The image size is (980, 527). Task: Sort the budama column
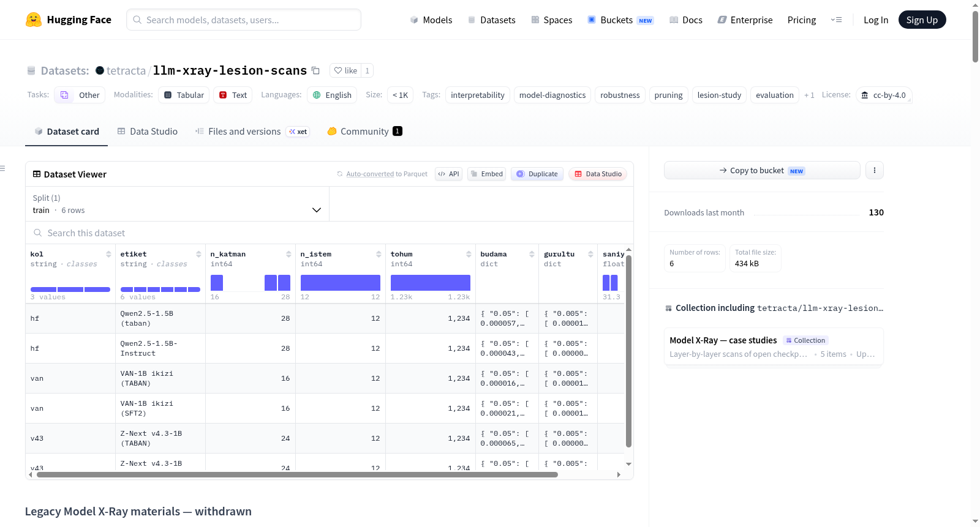[x=532, y=254]
